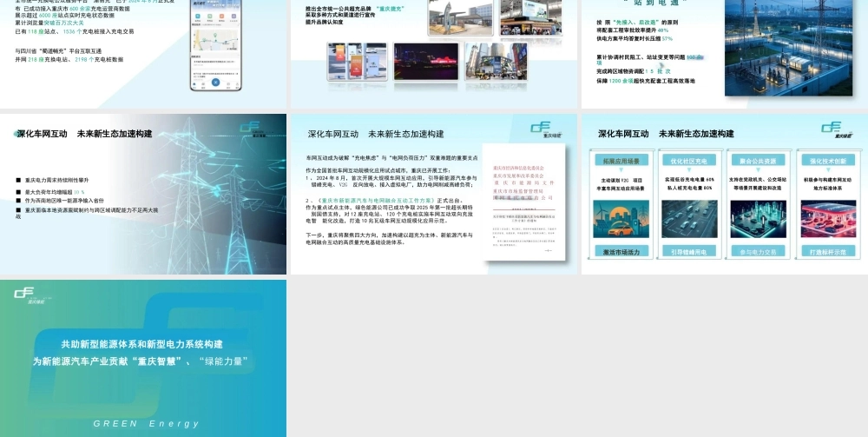Viewport: 868px width, 437px height.
Task: Click the logo on the four-column slide
Action: 837,129
